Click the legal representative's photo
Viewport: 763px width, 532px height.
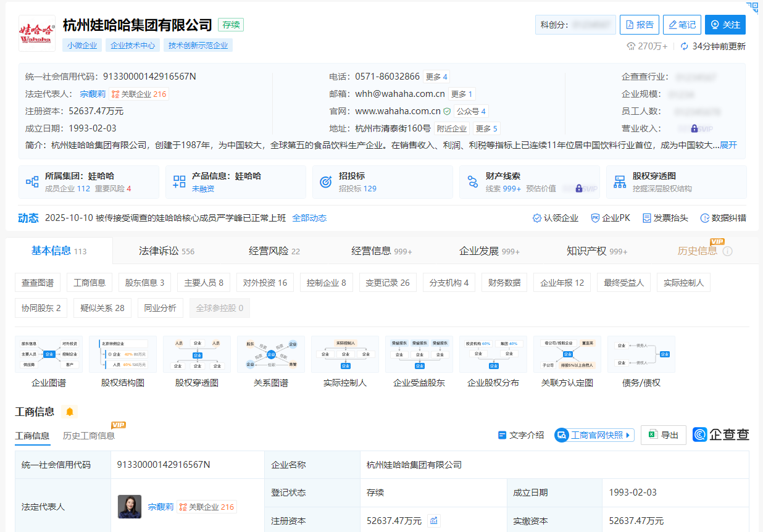pos(130,507)
